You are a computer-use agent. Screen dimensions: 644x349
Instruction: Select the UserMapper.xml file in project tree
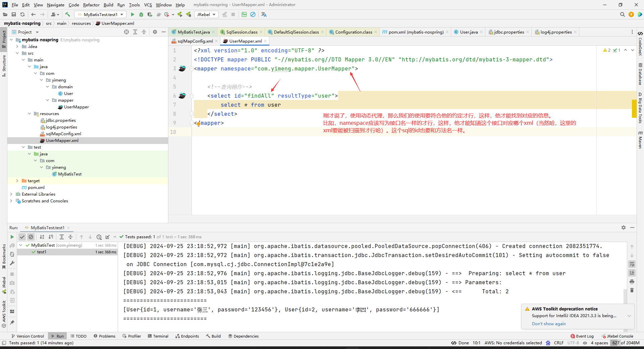point(62,141)
